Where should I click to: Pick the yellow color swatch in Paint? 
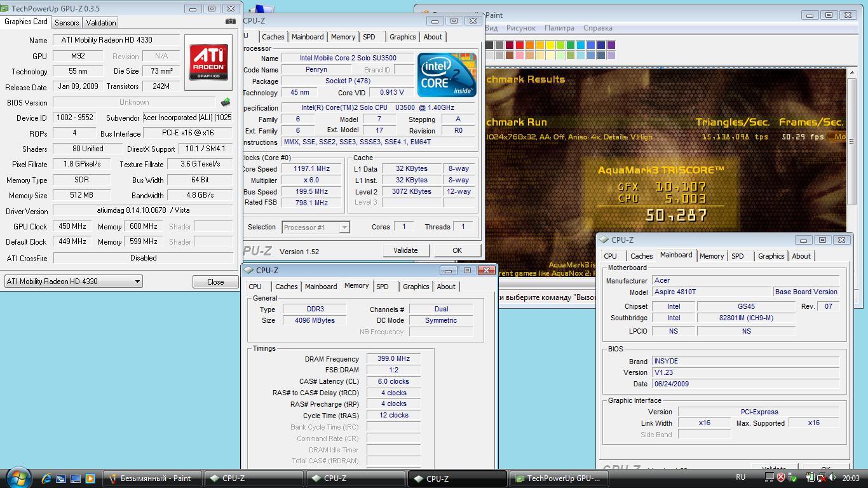[x=550, y=45]
